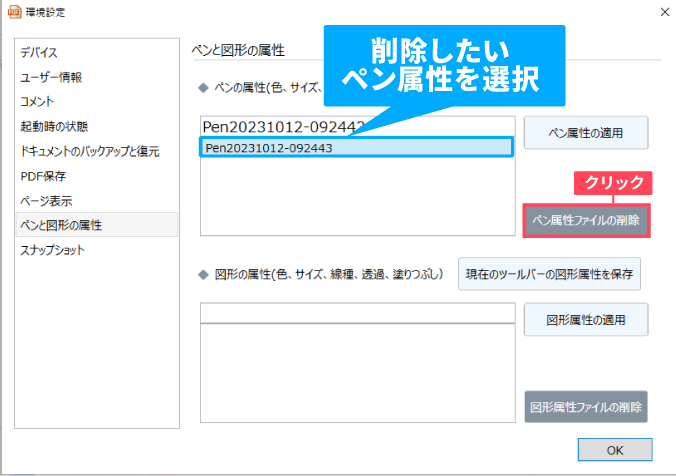Select the highlighted Pen20231012-092443 list entry
The height and width of the screenshot is (476, 676).
click(x=356, y=148)
